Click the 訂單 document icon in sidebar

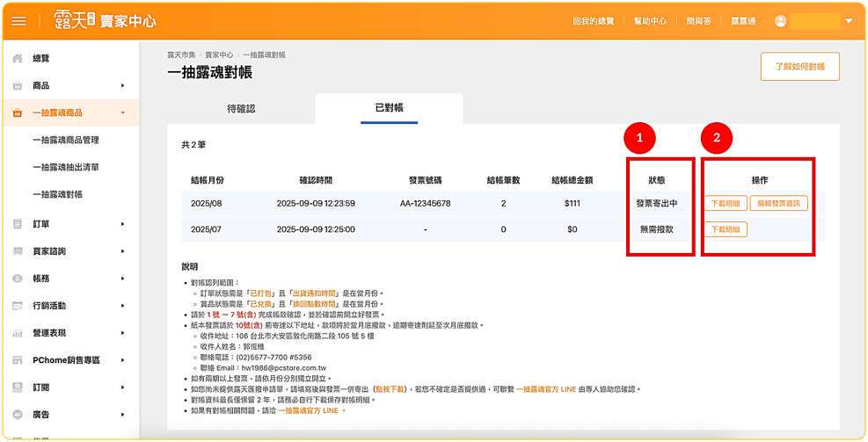click(x=18, y=224)
